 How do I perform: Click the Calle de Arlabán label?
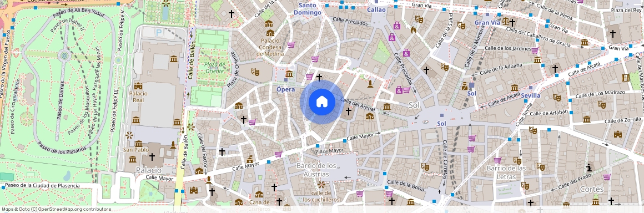549,113
